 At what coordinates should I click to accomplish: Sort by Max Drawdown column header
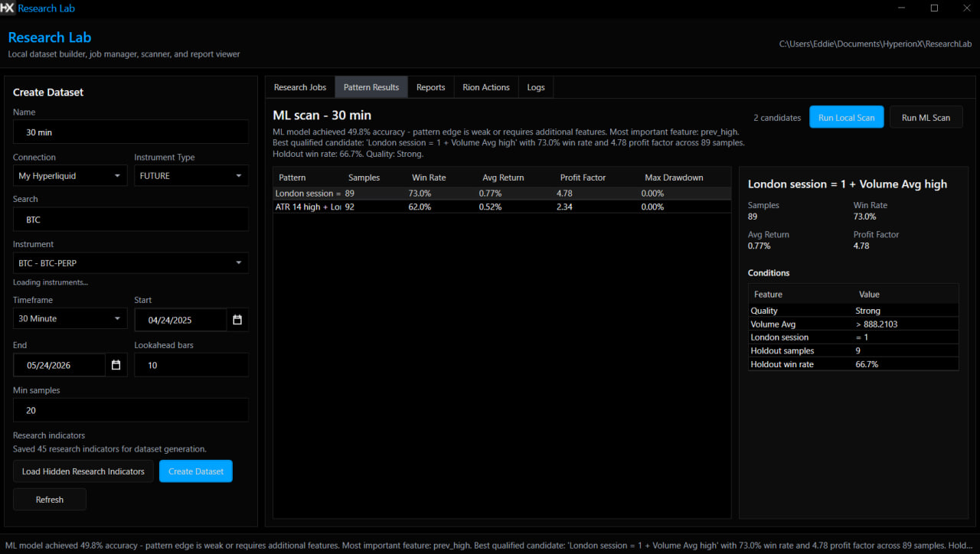coord(674,178)
